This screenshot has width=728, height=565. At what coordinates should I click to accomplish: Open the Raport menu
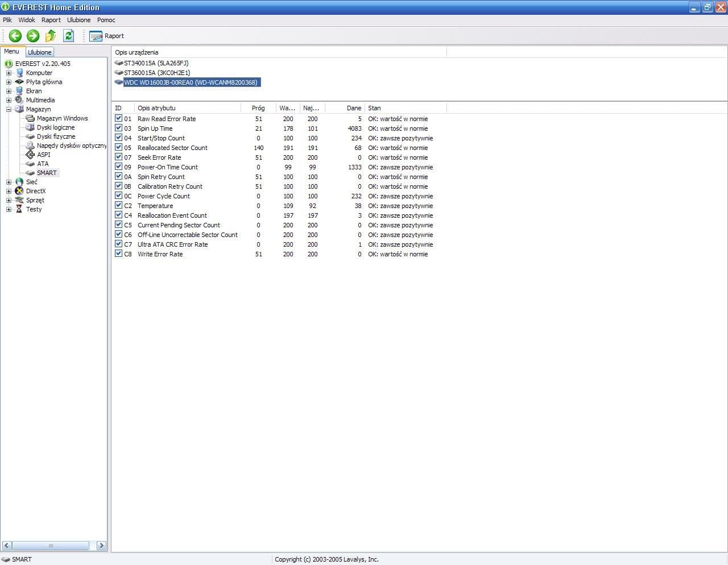[51, 20]
